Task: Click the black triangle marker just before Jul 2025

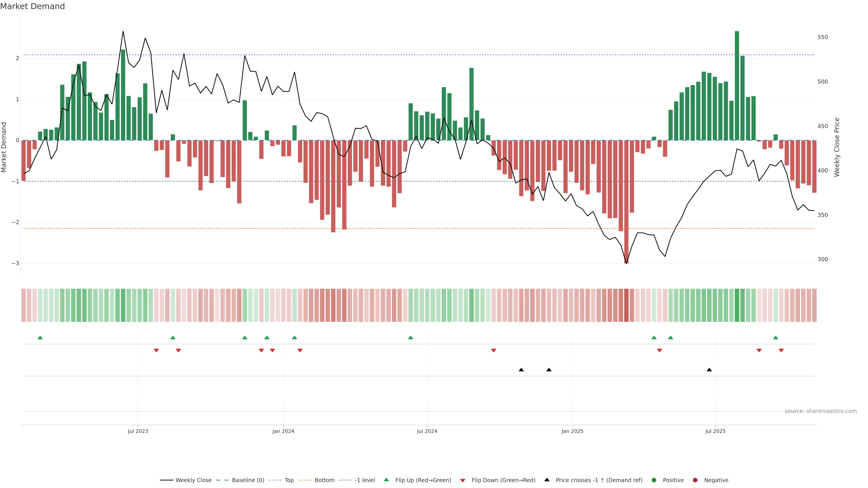Action: coord(709,370)
